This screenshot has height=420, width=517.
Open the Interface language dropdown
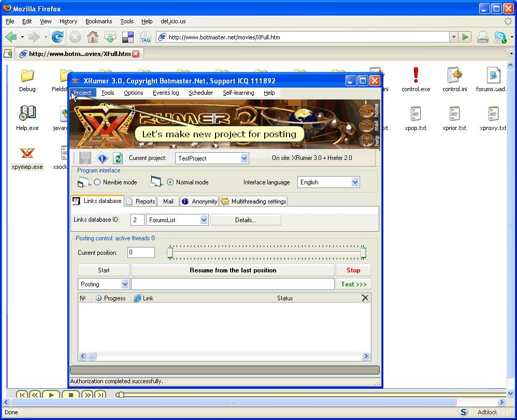pyautogui.click(x=355, y=182)
